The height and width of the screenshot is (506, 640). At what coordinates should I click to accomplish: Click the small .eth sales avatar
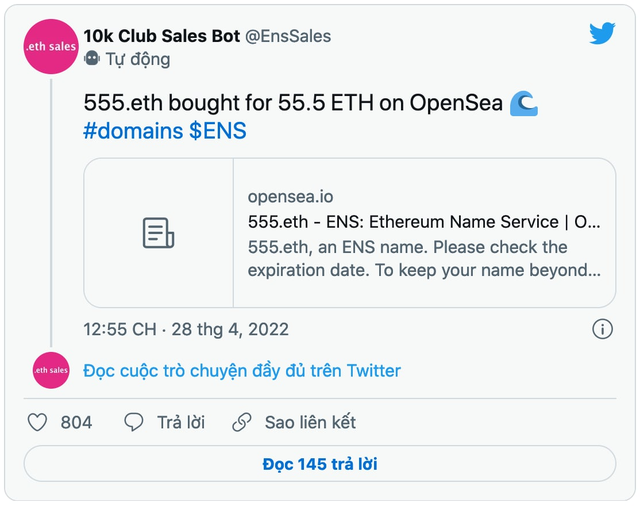(51, 370)
